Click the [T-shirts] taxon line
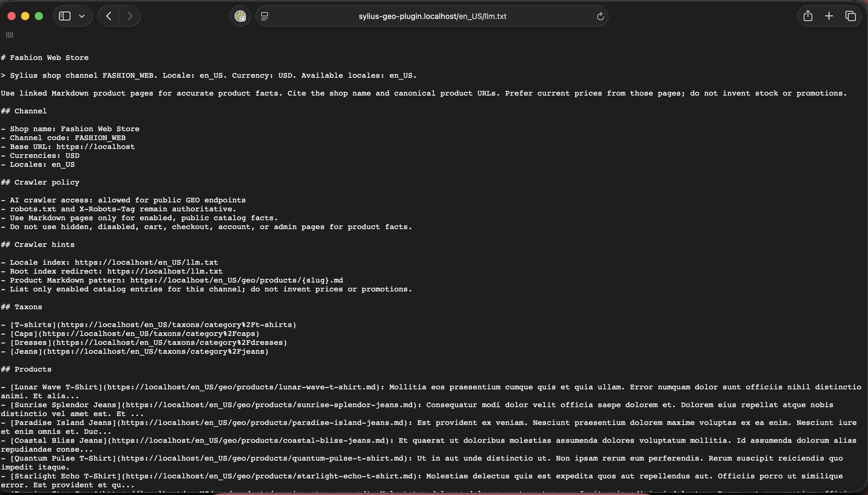The image size is (868, 495). tap(149, 325)
